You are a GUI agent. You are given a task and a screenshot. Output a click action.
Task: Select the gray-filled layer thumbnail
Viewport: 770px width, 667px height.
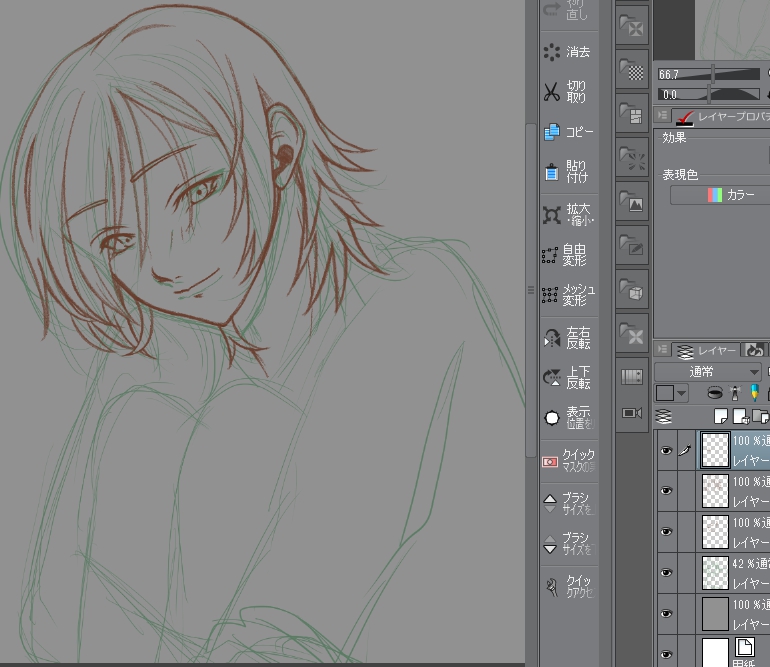click(x=715, y=613)
